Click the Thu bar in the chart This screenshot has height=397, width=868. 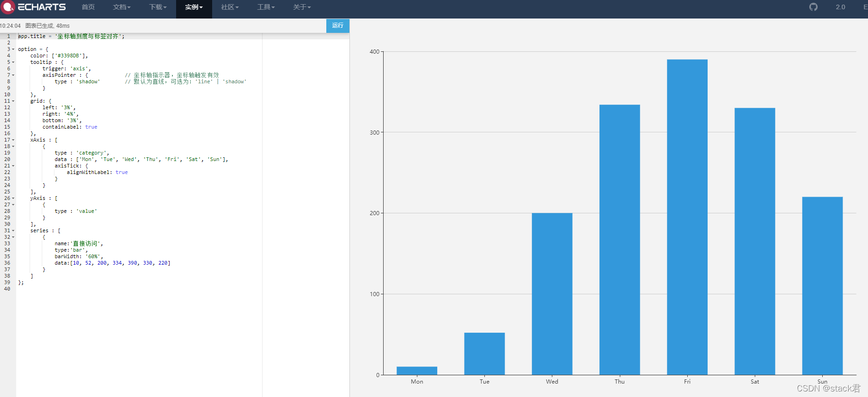[620, 240]
